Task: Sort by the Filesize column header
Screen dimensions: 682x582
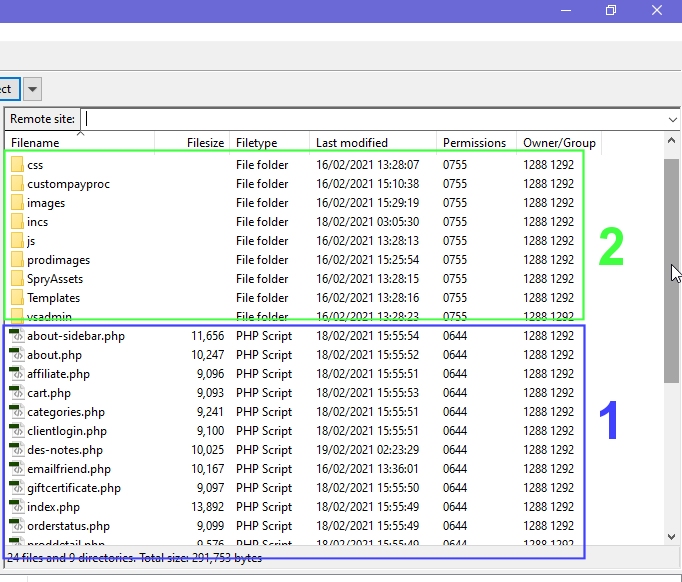Action: [193, 143]
